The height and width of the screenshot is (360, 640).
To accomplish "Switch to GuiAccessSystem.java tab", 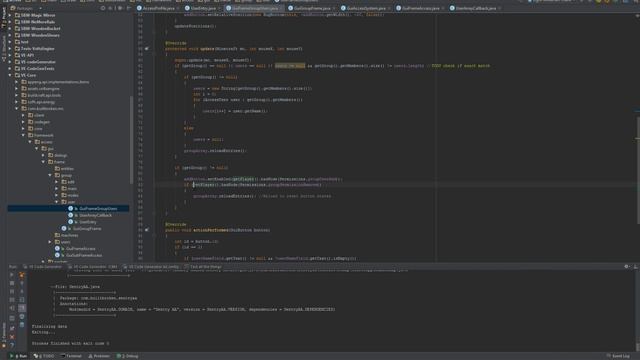I will [366, 8].
